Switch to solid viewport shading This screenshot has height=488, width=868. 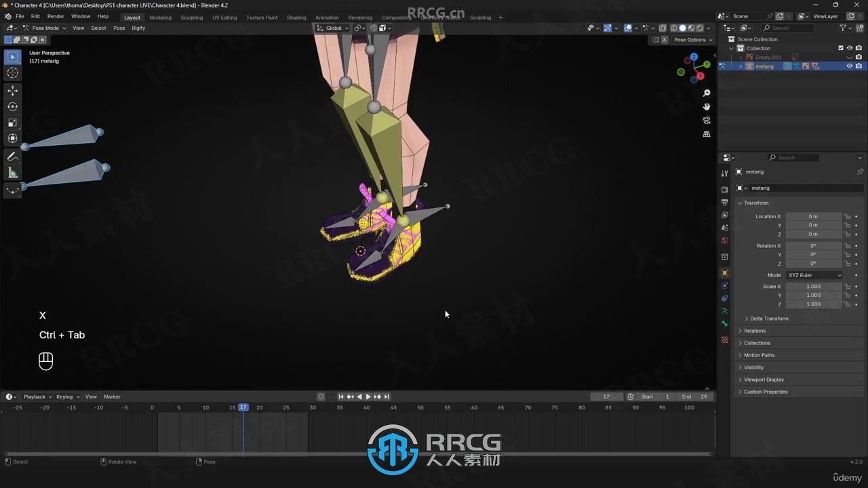coord(683,28)
